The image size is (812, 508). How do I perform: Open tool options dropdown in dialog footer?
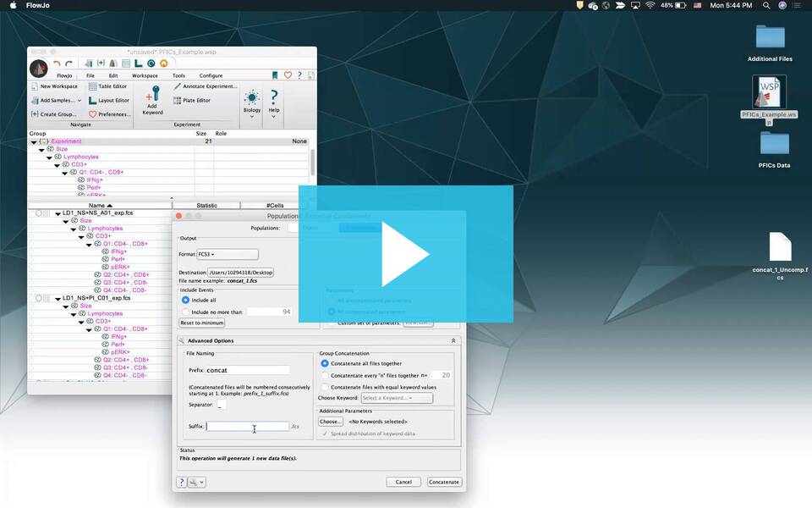[x=197, y=482]
